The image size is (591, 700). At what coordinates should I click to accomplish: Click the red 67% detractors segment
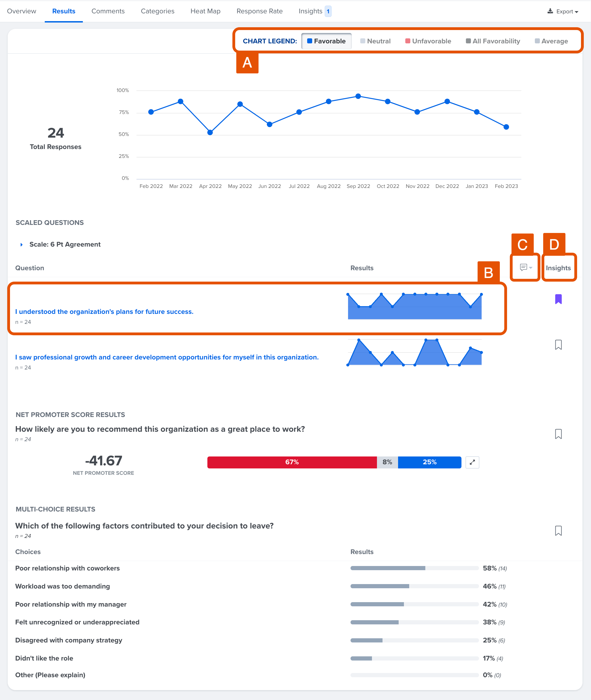click(x=292, y=462)
